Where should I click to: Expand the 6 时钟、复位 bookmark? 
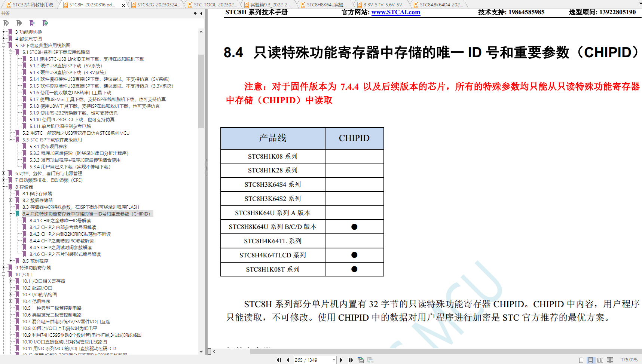4,173
